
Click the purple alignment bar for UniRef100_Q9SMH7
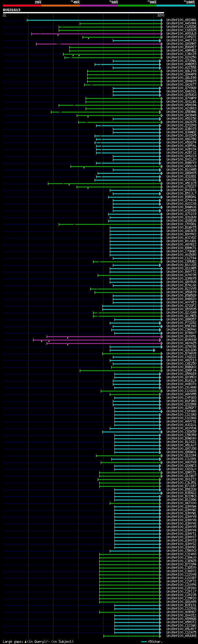click(99, 44)
